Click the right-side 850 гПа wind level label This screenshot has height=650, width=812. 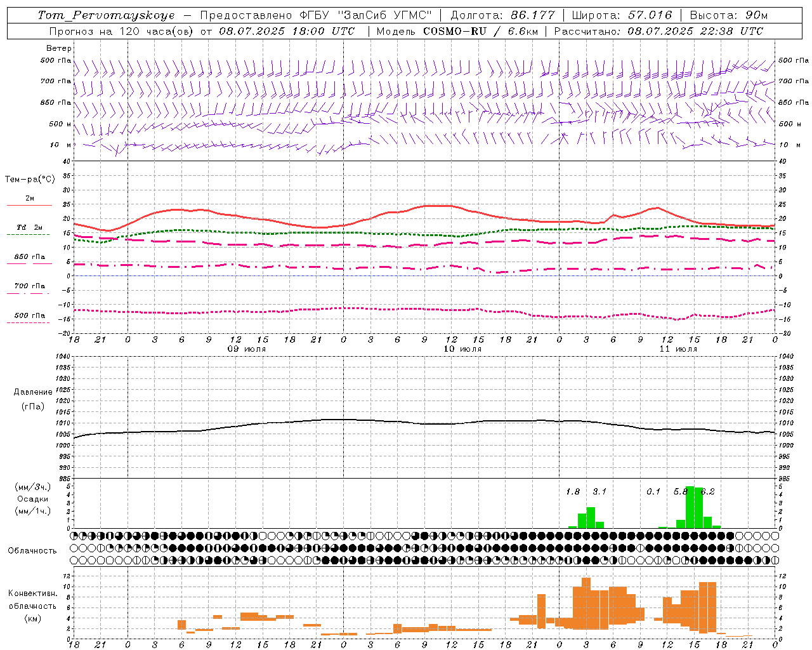pyautogui.click(x=794, y=102)
